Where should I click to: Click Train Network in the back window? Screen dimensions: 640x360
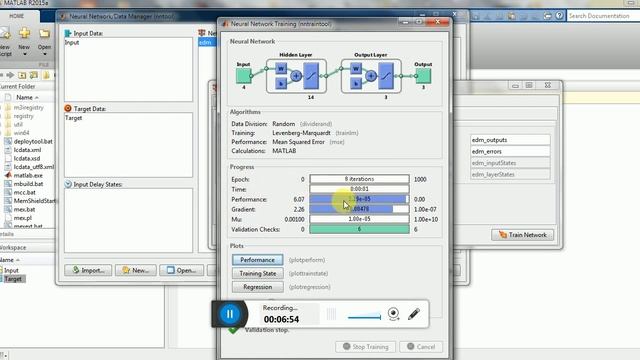pos(522,235)
